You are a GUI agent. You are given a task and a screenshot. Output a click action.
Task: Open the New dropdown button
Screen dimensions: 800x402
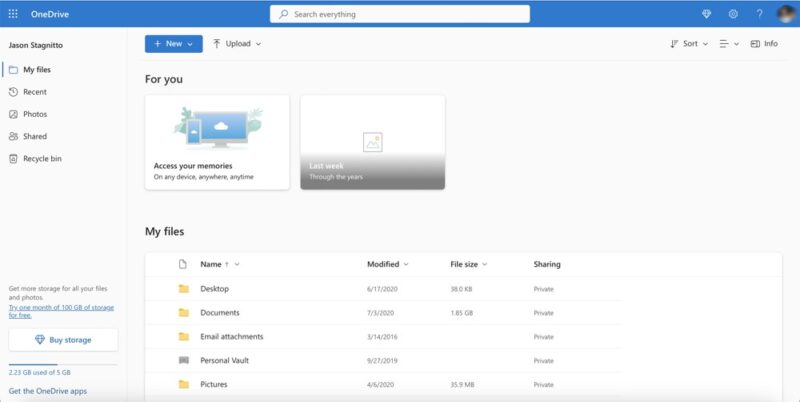pos(173,44)
